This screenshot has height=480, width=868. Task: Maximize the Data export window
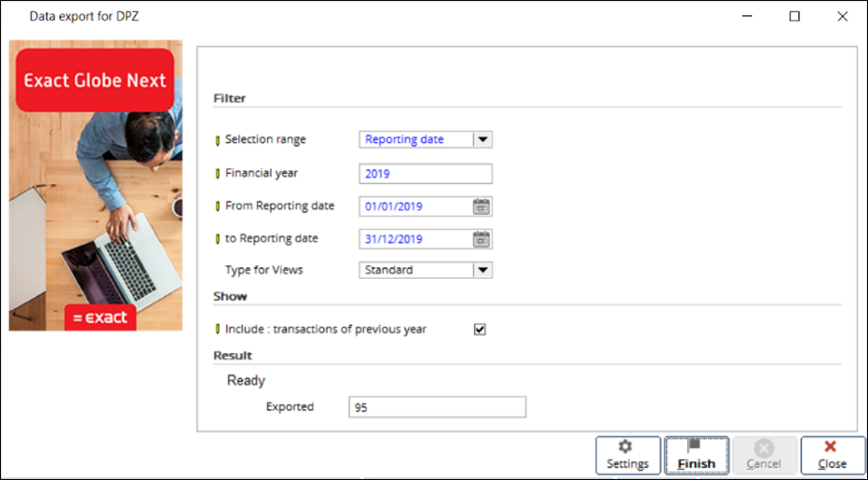point(795,16)
